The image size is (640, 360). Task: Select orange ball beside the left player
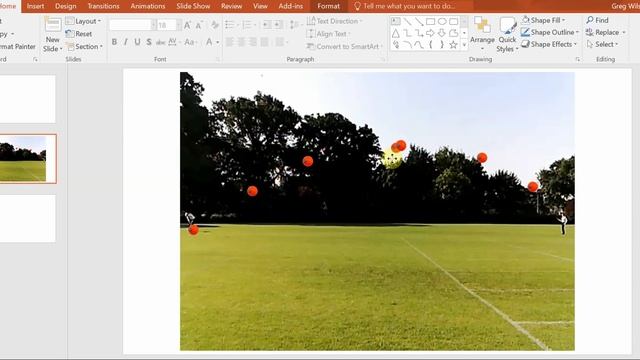point(193,230)
